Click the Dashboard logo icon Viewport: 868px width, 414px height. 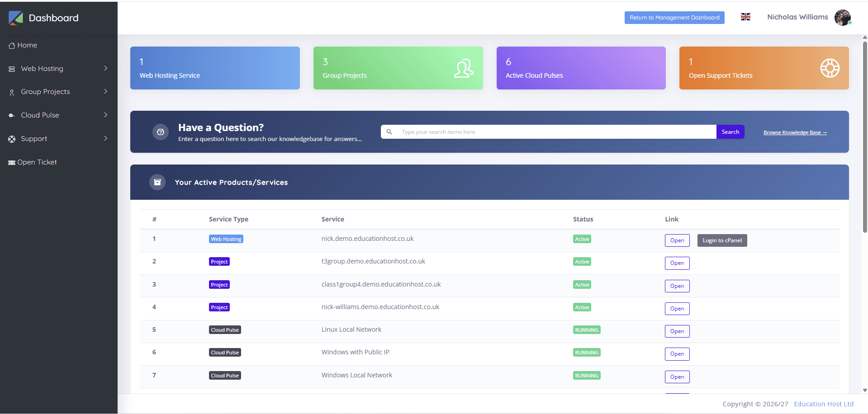coord(16,18)
